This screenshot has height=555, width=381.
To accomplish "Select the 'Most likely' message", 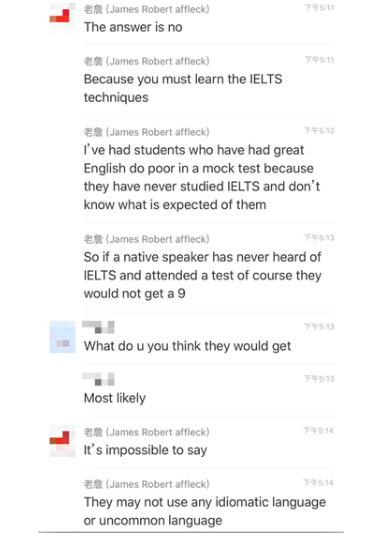I will click(x=115, y=398).
